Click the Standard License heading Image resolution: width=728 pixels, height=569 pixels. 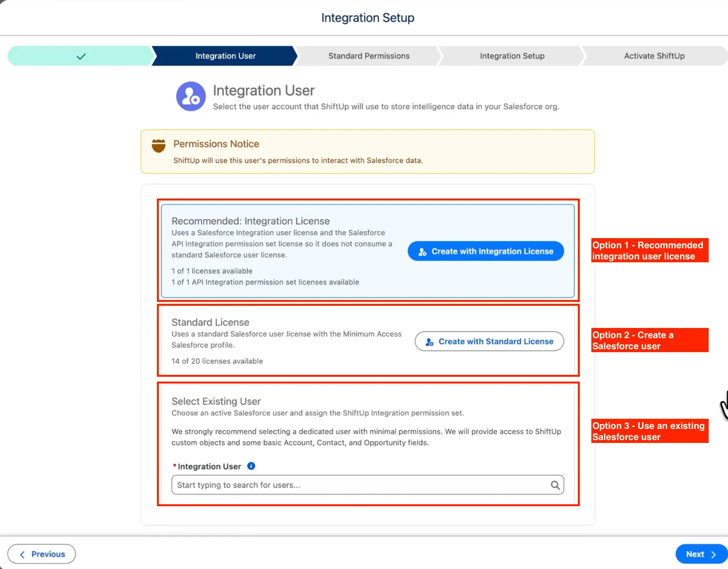pyautogui.click(x=210, y=322)
